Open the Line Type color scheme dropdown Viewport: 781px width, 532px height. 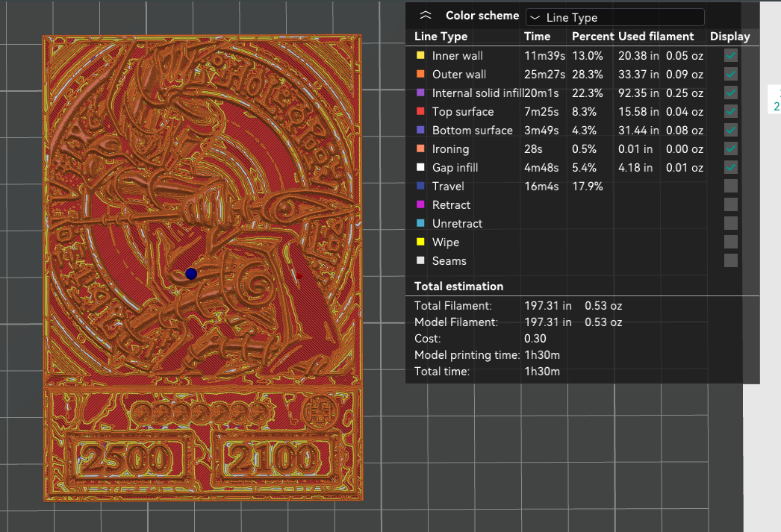615,17
